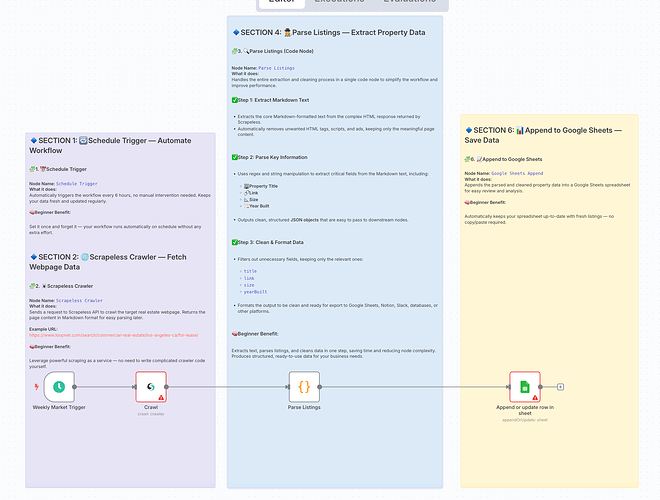Click 'Scrapeless Crawler' node name code text

click(x=79, y=301)
